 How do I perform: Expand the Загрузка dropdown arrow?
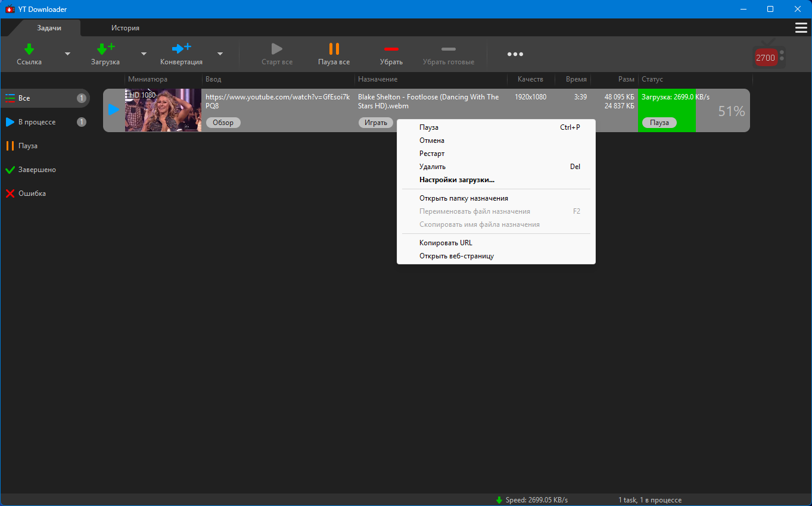(144, 54)
